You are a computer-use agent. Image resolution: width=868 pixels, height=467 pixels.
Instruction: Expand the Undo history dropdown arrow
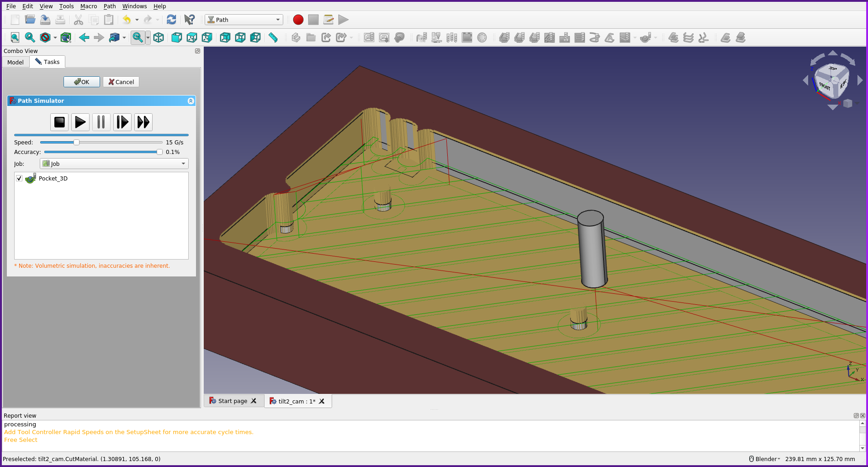pyautogui.click(x=137, y=20)
